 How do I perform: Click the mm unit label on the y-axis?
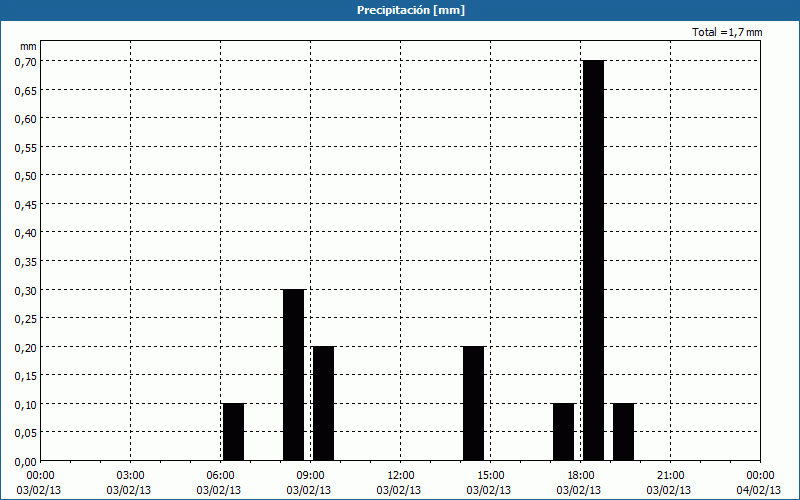(x=28, y=46)
